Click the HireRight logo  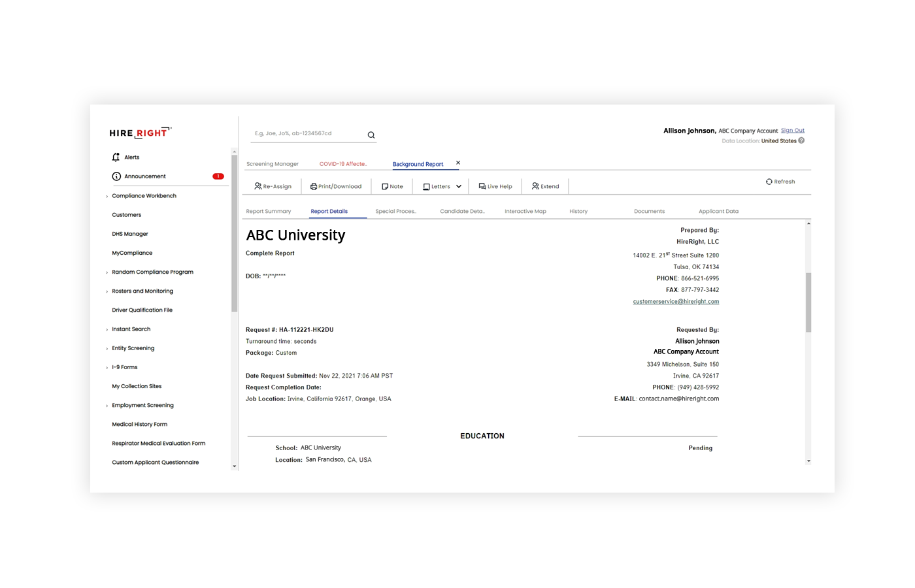[139, 133]
